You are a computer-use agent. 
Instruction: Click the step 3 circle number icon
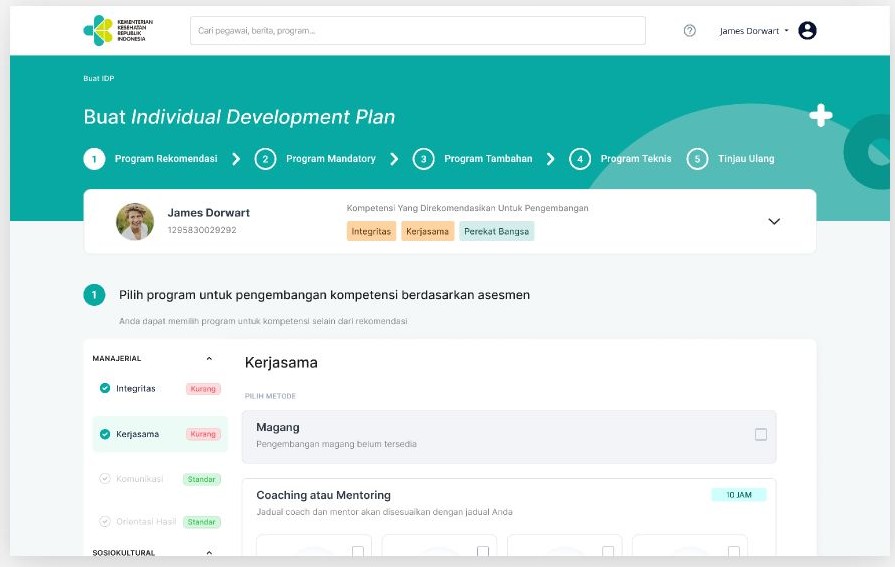tap(424, 159)
